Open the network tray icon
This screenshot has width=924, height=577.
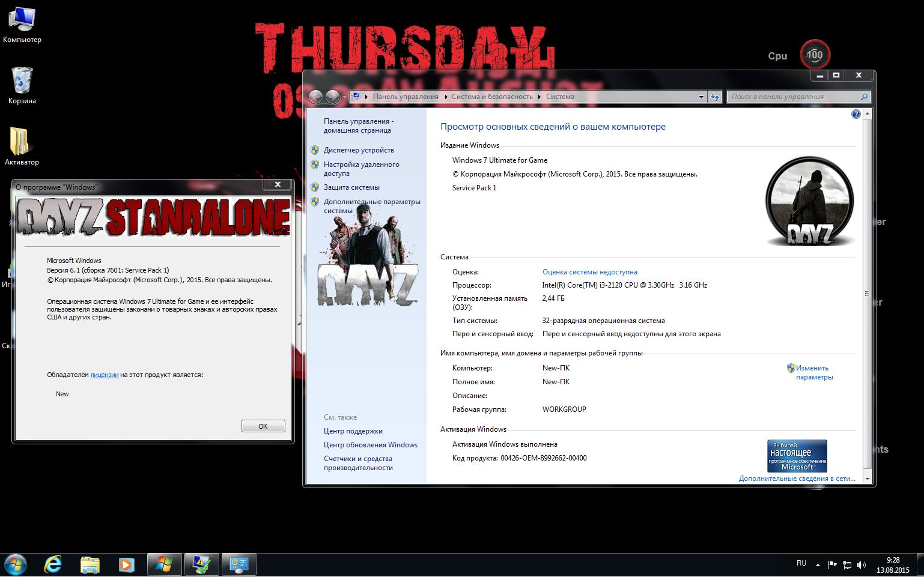point(847,564)
